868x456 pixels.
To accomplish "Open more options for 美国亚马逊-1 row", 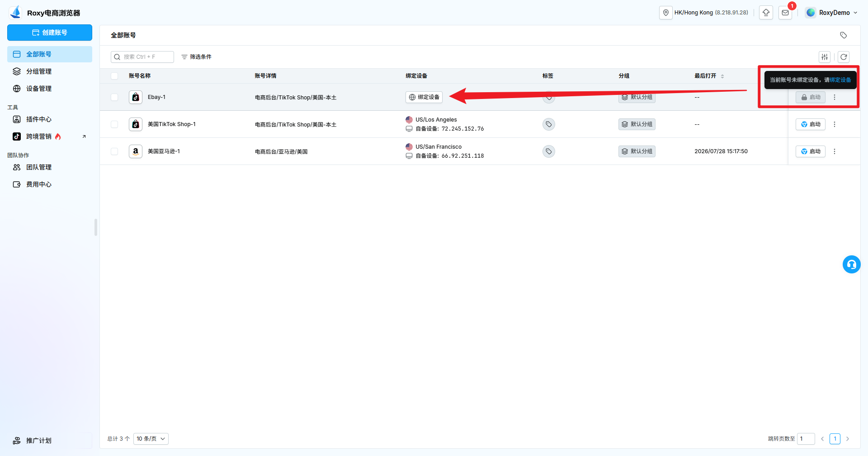I will click(835, 151).
